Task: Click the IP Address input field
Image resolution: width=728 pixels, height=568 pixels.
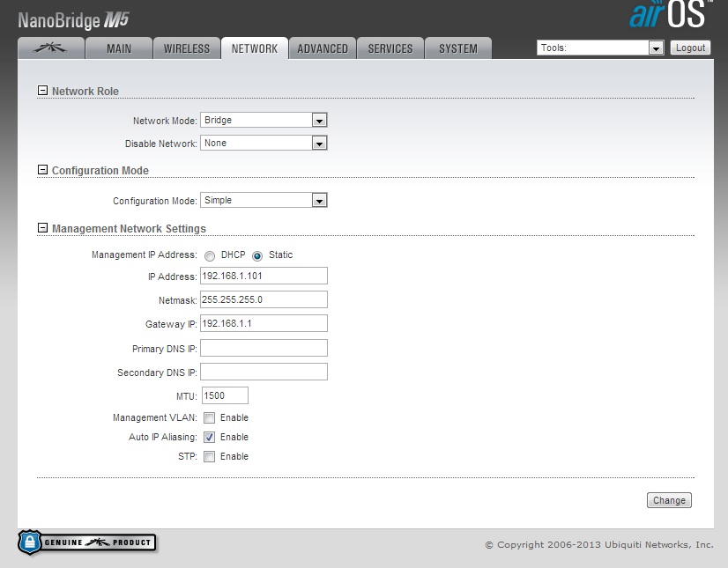Action: click(264, 276)
